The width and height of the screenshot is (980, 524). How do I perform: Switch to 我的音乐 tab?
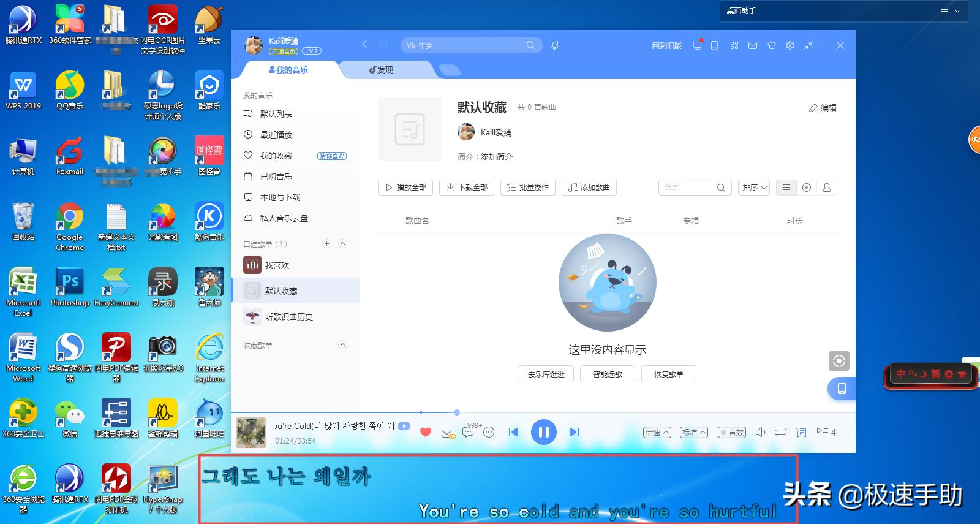pos(288,70)
